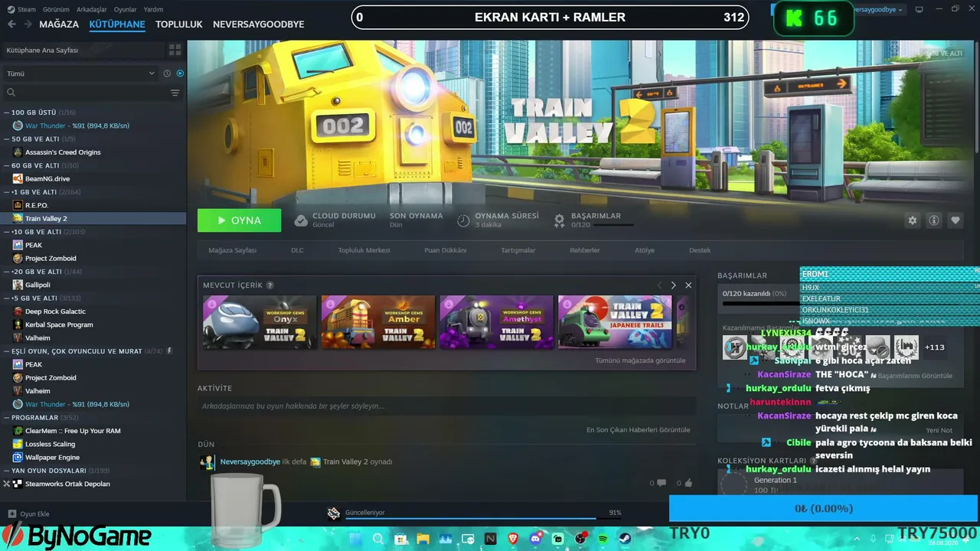The image size is (980, 551).
Task: Select Kerbal Space Program in library
Action: click(x=59, y=324)
